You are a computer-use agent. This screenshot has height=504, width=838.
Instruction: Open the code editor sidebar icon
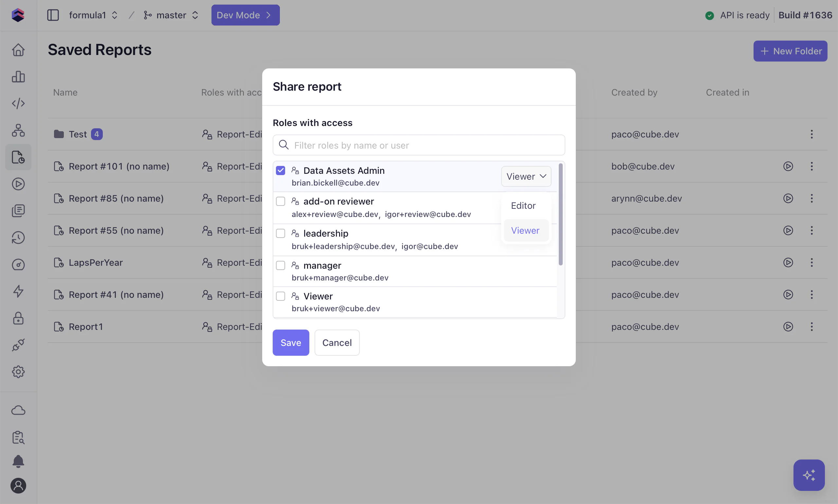pyautogui.click(x=18, y=103)
